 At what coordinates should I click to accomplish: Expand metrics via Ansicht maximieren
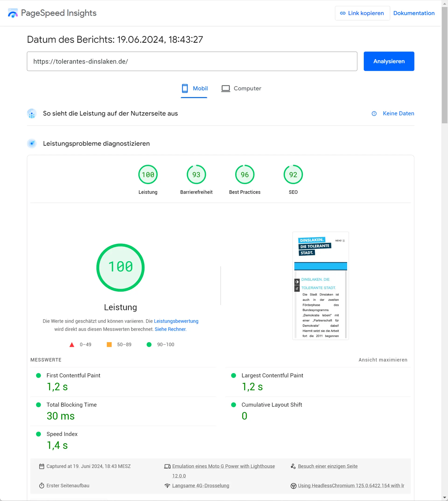(x=383, y=360)
